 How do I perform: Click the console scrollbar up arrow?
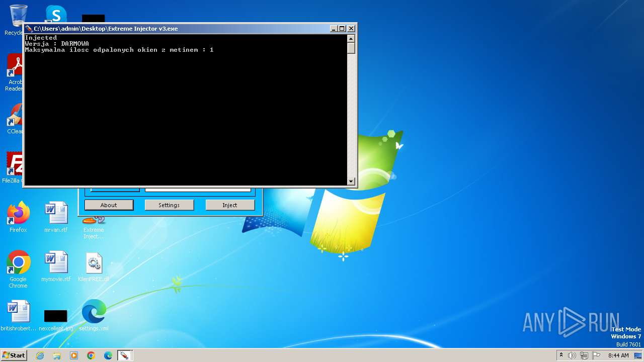point(351,38)
